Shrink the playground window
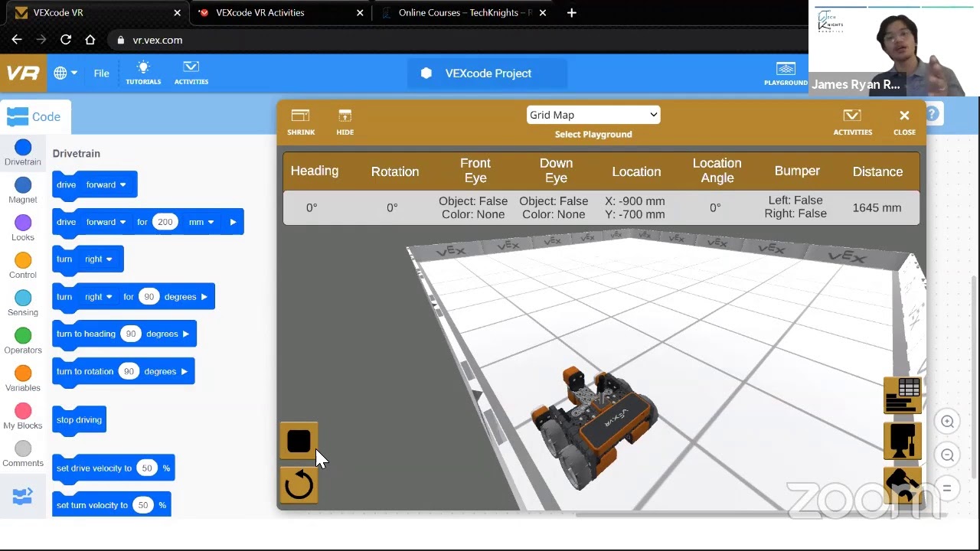This screenshot has width=980, height=551. pyautogui.click(x=301, y=122)
